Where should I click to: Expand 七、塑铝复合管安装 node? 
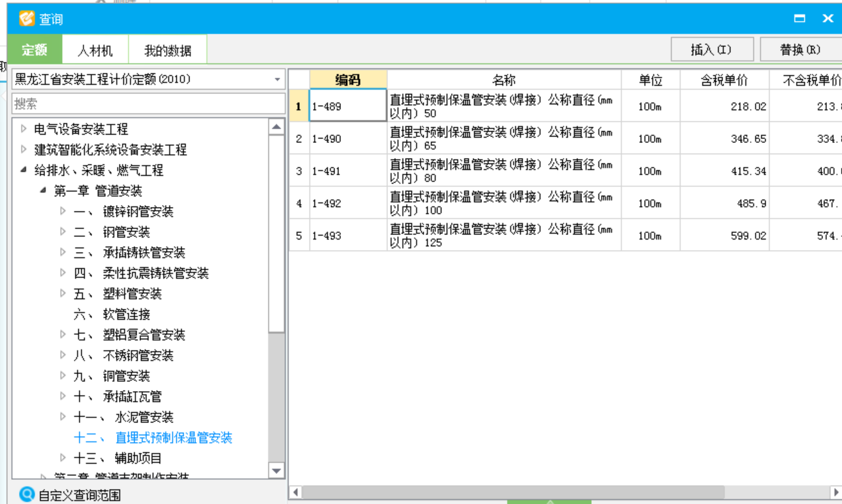[x=63, y=334]
